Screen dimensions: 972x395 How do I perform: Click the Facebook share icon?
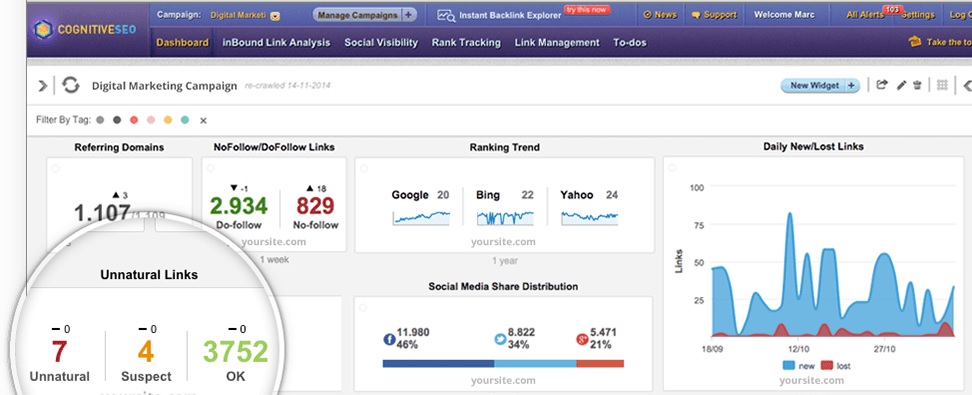389,339
